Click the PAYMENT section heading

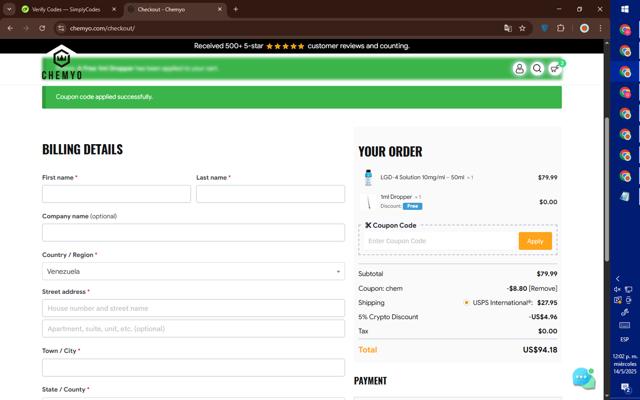370,380
